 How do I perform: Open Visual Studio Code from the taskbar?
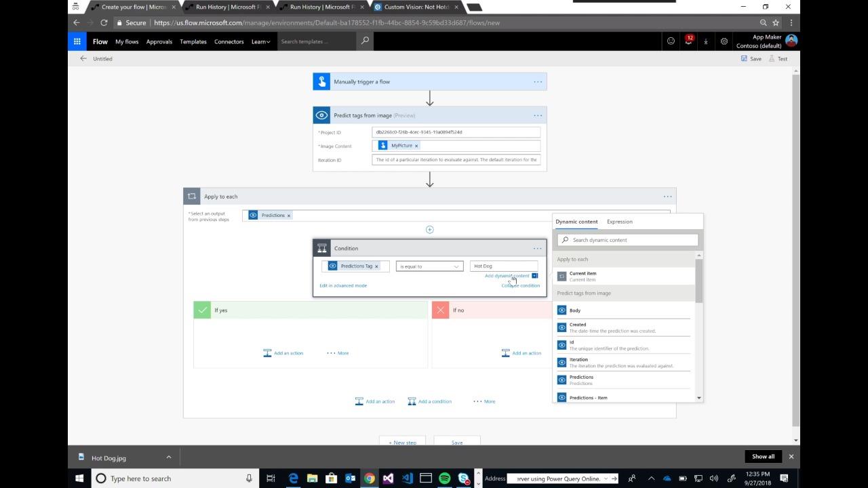click(407, 479)
